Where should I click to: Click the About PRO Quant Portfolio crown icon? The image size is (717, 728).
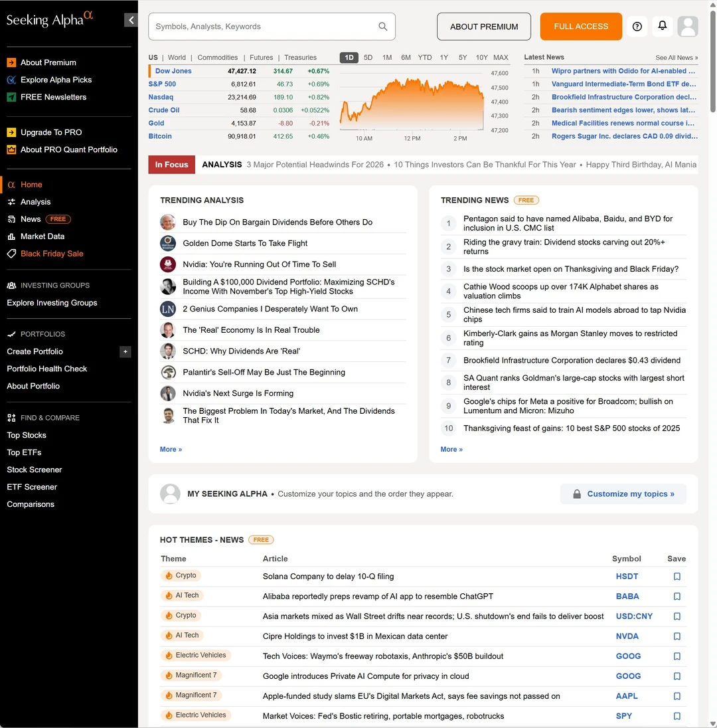11,149
